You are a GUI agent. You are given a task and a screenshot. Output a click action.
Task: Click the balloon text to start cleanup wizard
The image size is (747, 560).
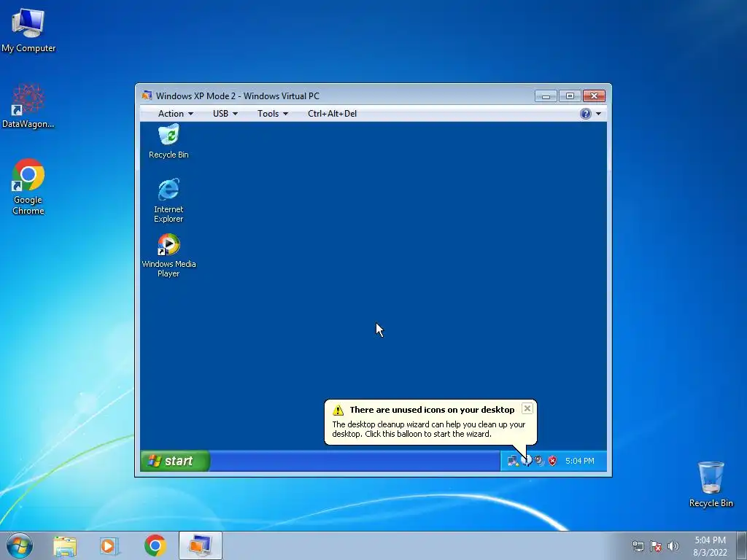[x=429, y=429]
